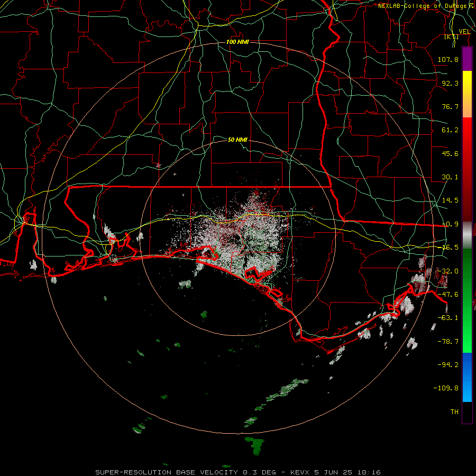The width and height of the screenshot is (476, 476).
Task: Select the -63.1 velocity scale value
Action: click(x=448, y=318)
